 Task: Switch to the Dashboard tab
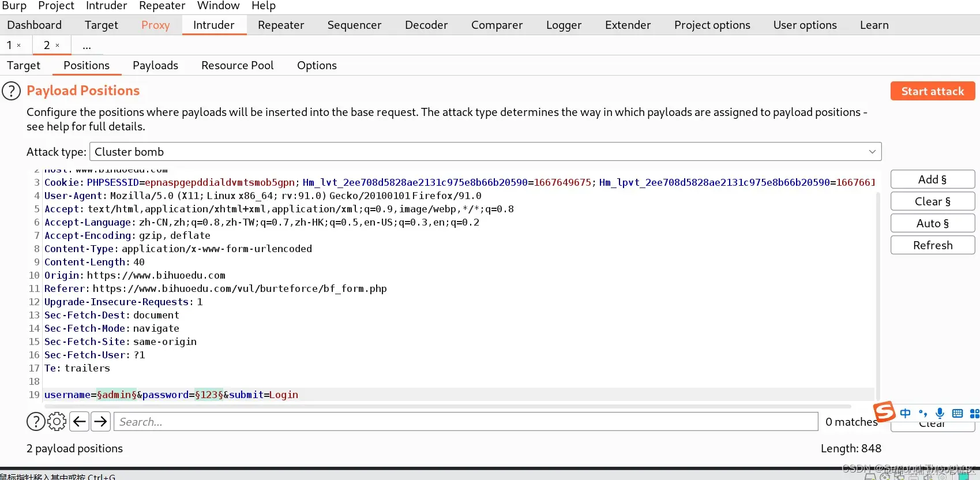(34, 25)
